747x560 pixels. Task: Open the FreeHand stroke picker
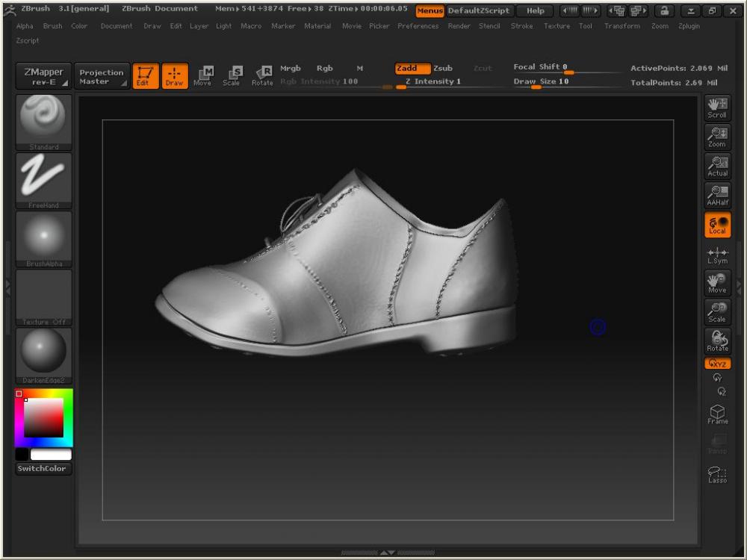(44, 180)
